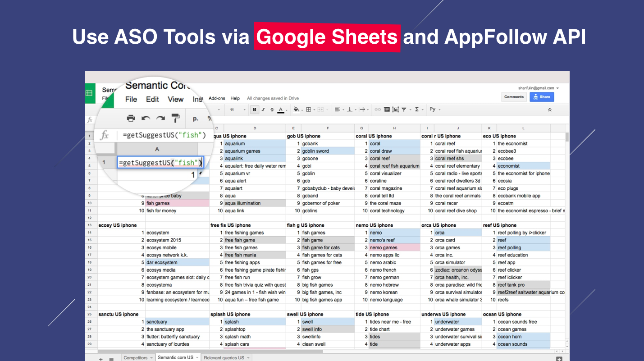Click the print icon in the magnified circle
The height and width of the screenshot is (361, 644).
pos(131,119)
